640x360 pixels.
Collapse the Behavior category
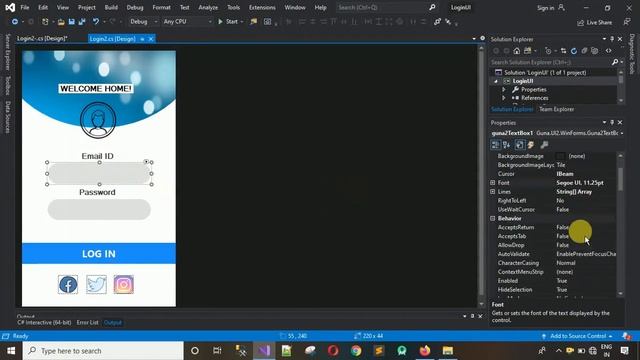493,218
